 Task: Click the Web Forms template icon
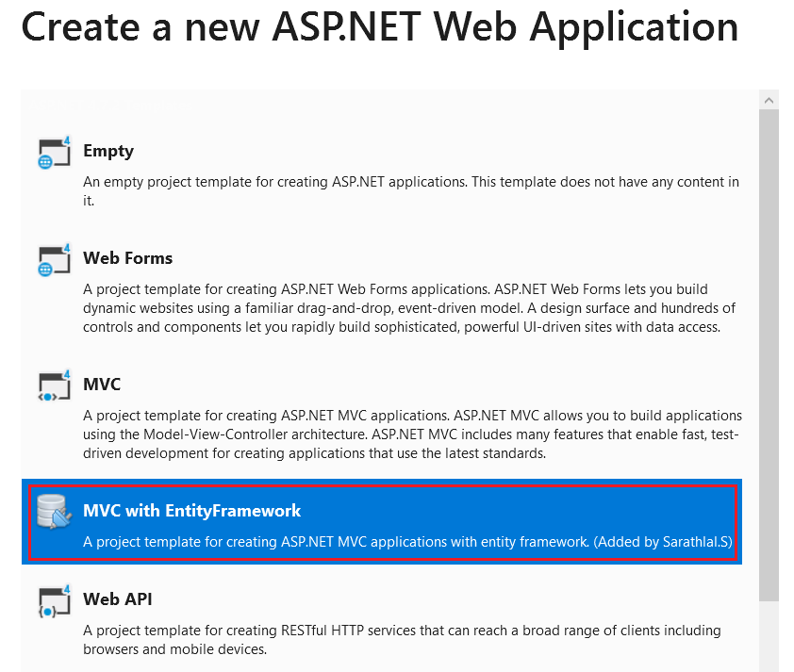coord(54,256)
